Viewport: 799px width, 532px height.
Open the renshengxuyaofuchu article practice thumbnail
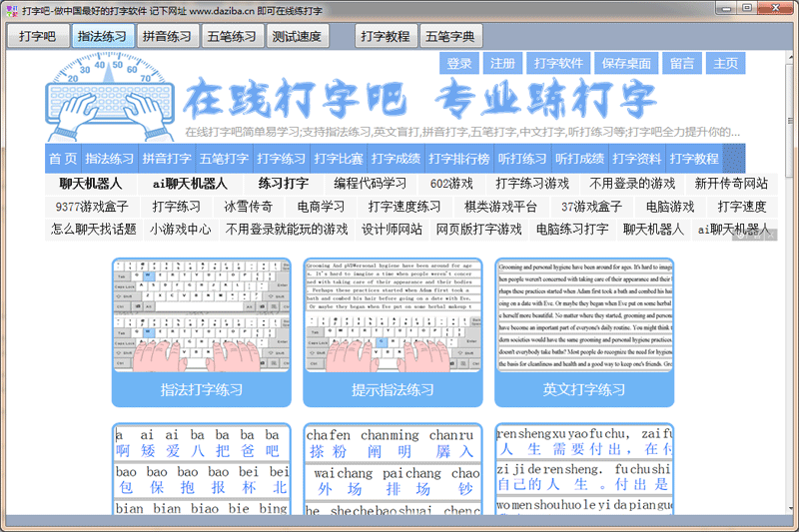point(584,469)
